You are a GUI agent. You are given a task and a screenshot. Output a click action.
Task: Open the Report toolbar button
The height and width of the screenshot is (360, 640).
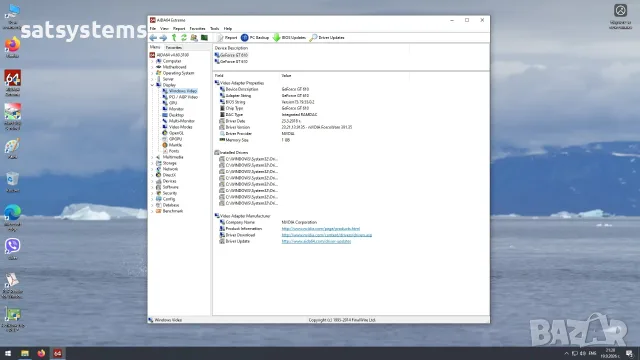(x=227, y=38)
